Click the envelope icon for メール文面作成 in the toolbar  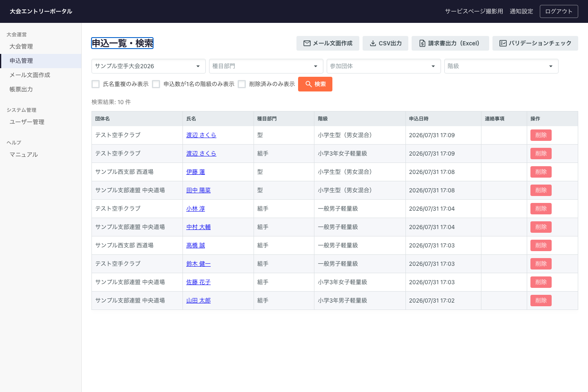(307, 43)
